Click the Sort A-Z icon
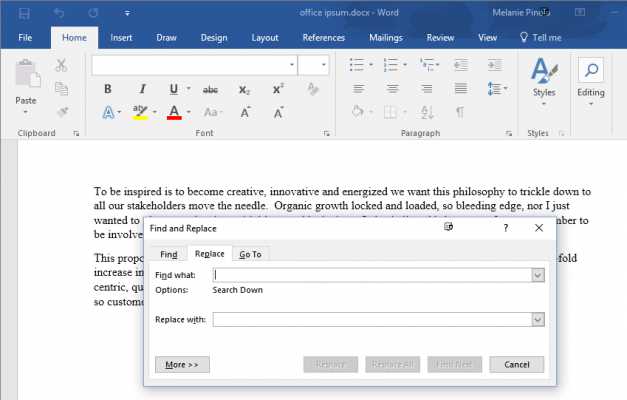 (x=427, y=112)
